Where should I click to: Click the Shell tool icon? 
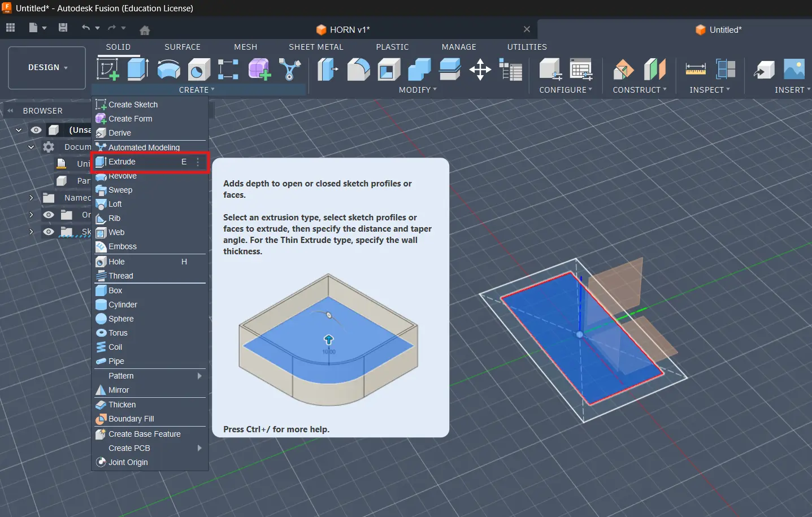point(389,70)
